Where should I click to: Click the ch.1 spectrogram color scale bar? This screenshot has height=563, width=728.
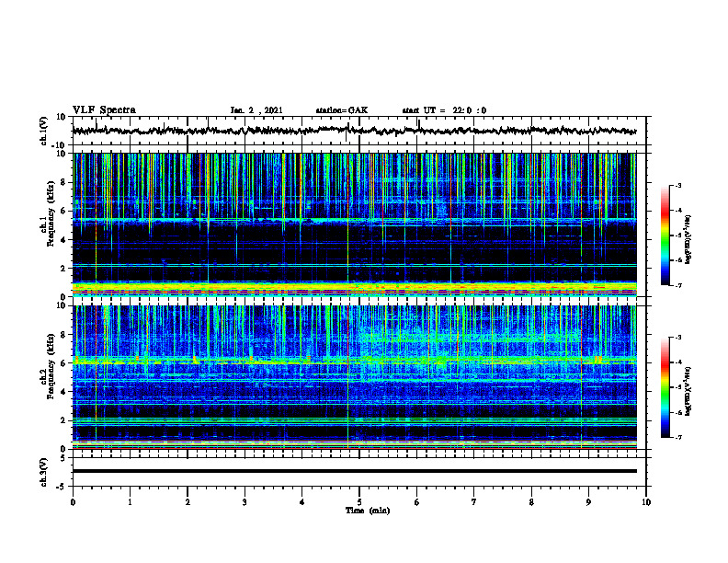click(665, 236)
